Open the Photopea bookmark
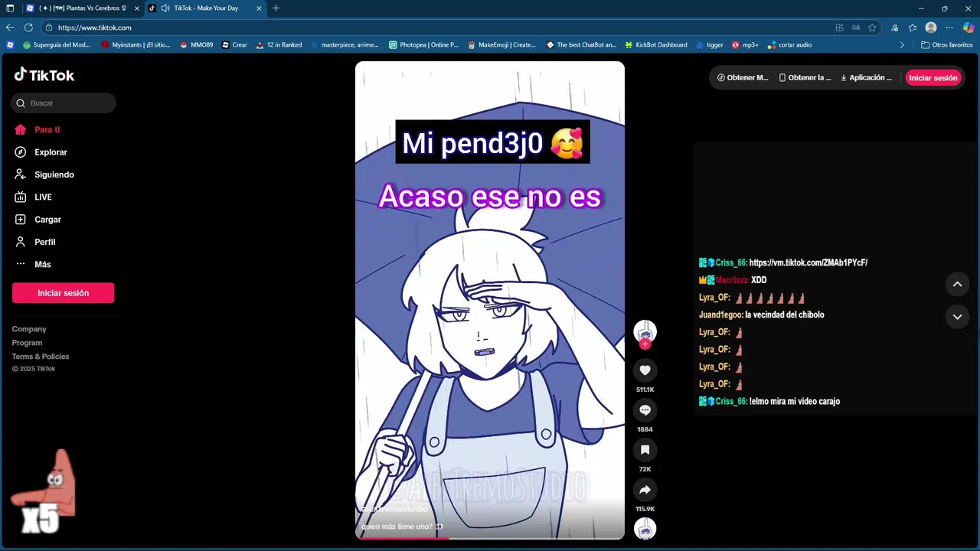 click(424, 45)
